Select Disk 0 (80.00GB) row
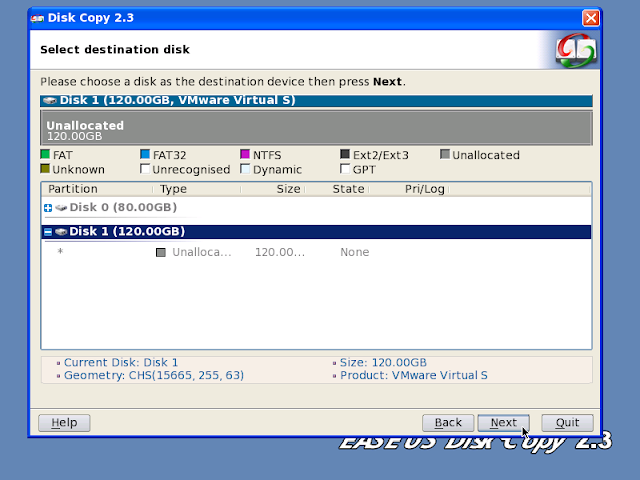 click(x=316, y=207)
